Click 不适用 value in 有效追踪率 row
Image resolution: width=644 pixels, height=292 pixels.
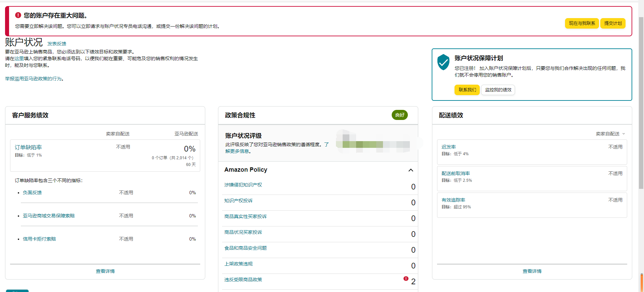(x=615, y=200)
